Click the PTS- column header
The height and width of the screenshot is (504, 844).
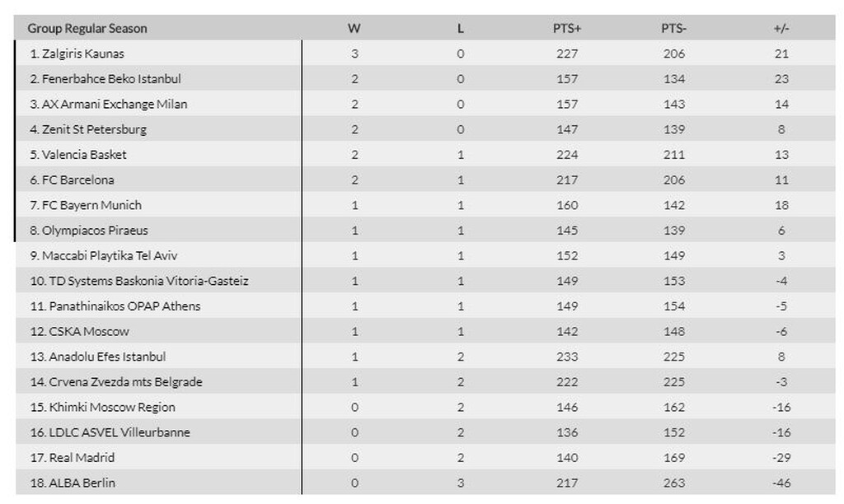click(x=673, y=28)
